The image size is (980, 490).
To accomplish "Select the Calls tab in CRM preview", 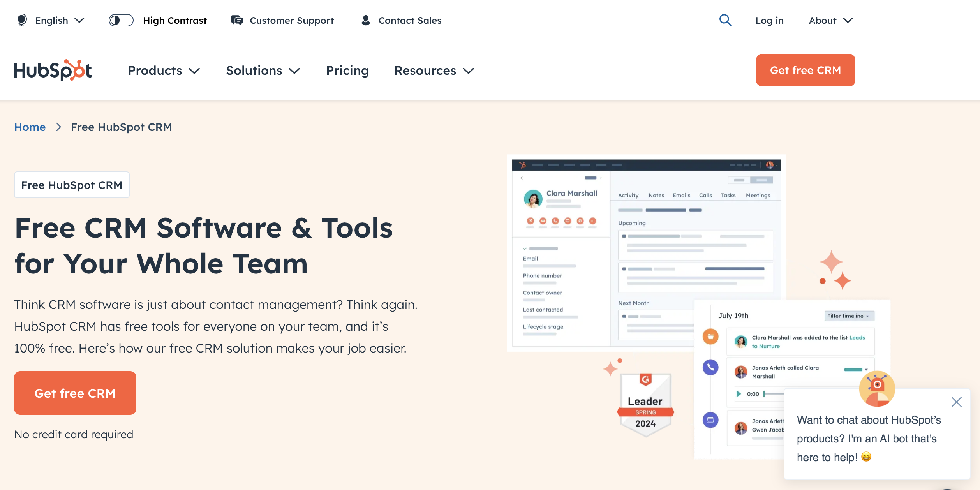I will 705,195.
